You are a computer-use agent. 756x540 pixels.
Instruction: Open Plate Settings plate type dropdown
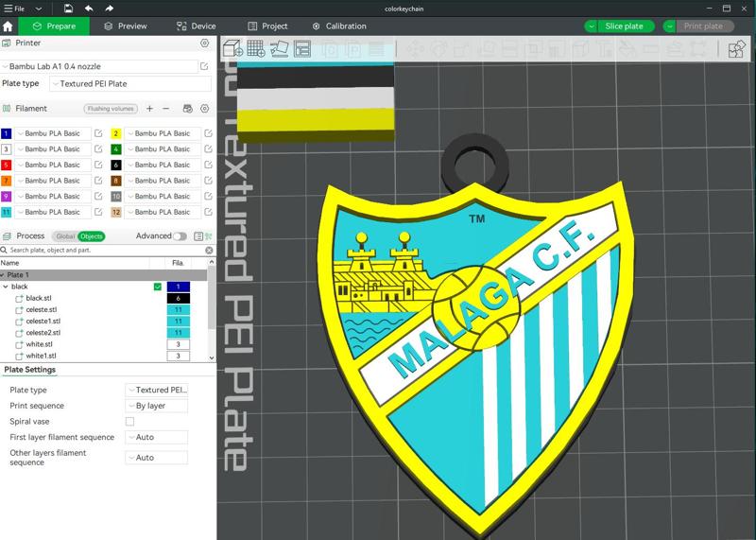(156, 390)
